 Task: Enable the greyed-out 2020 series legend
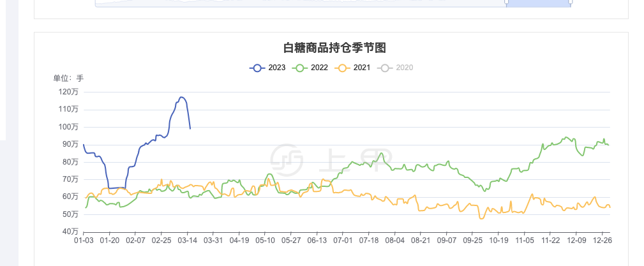395,68
